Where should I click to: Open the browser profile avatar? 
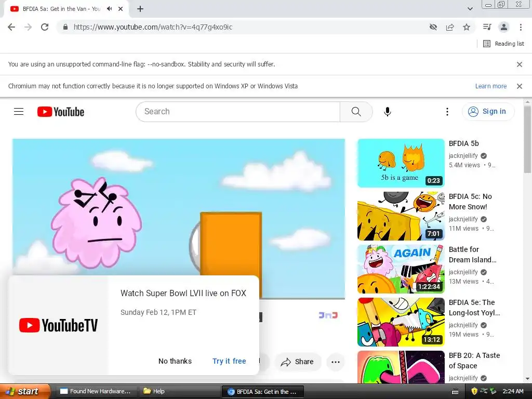(504, 27)
